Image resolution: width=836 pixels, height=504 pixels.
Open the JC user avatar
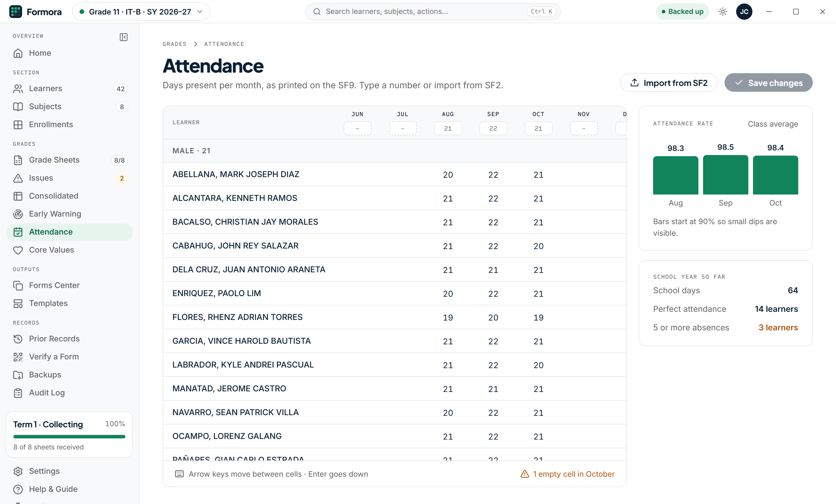click(744, 12)
